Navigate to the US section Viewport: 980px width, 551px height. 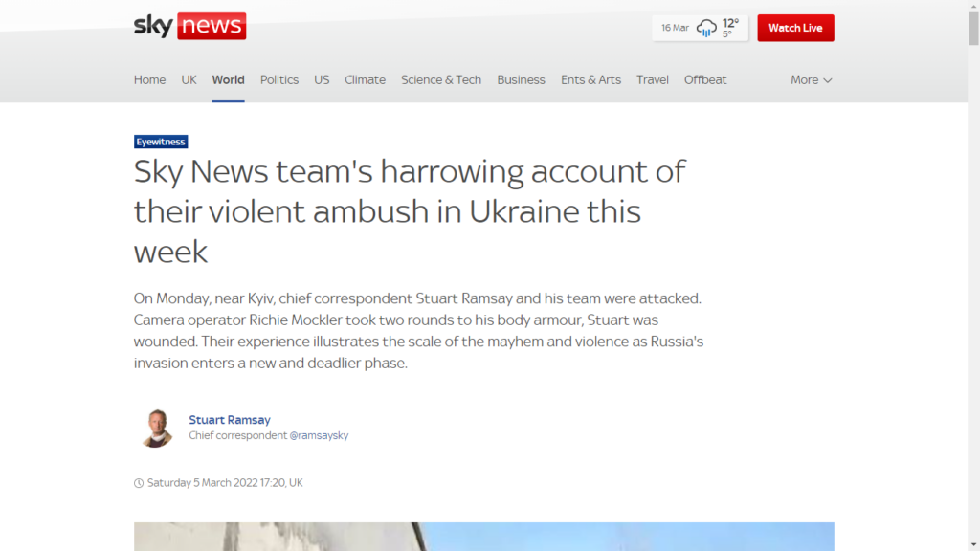click(322, 80)
